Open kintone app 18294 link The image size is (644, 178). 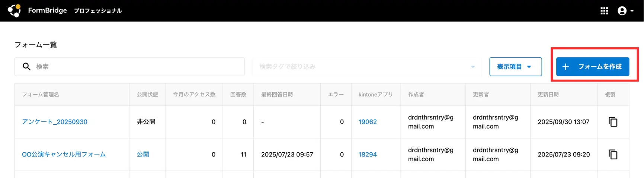coord(368,154)
